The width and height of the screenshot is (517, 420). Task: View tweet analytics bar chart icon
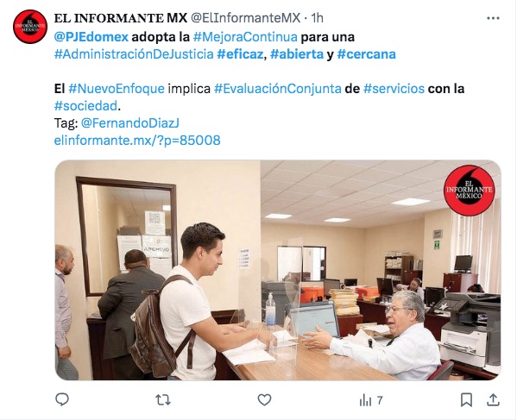365,400
